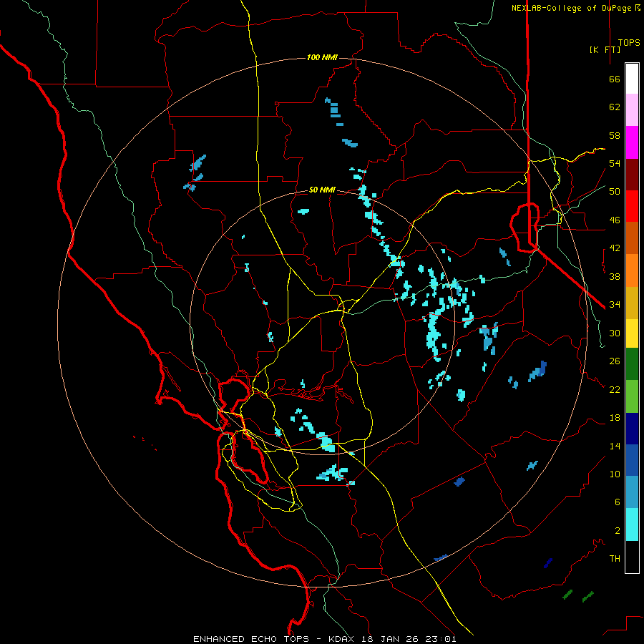The height and width of the screenshot is (644, 644).
Task: Click the "46" legend value
Action: click(x=615, y=220)
